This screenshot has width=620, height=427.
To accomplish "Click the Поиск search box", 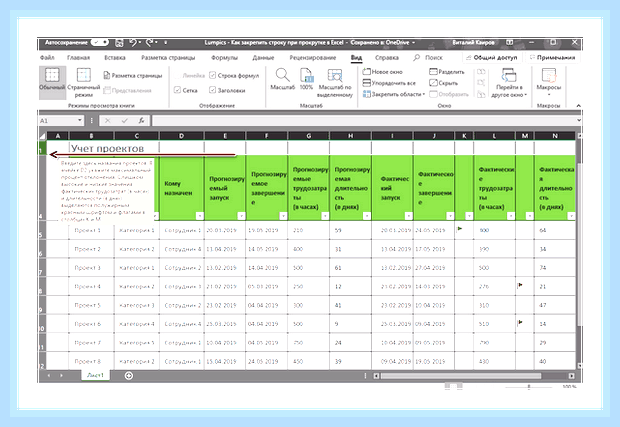I will 429,58.
